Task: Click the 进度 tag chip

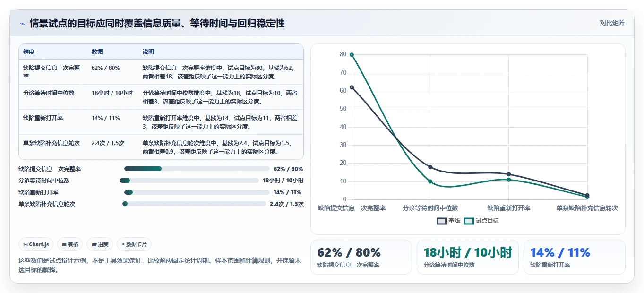Action: click(x=100, y=244)
